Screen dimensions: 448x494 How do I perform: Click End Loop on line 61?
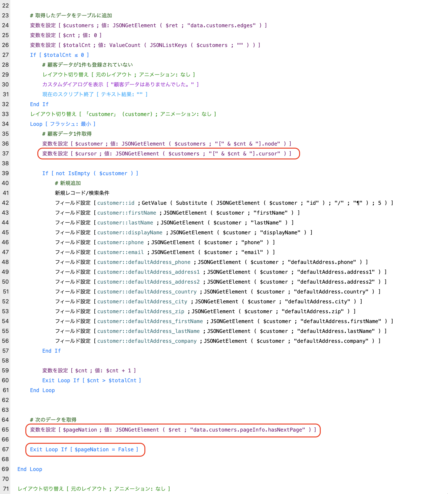(x=42, y=390)
